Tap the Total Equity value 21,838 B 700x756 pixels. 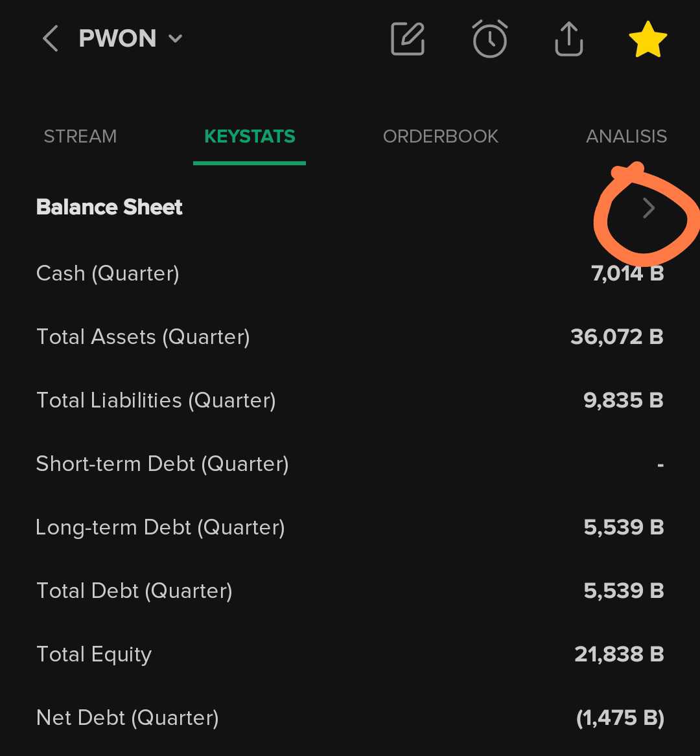coord(619,654)
